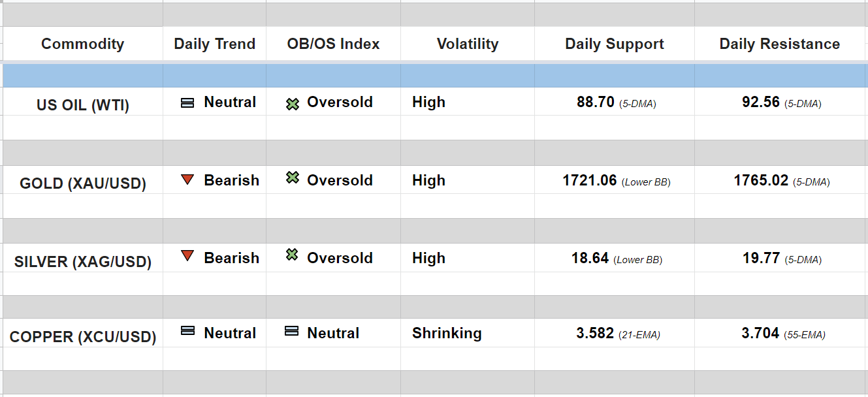Select the Daily Resistance header cell
868x397 pixels.
pos(779,44)
